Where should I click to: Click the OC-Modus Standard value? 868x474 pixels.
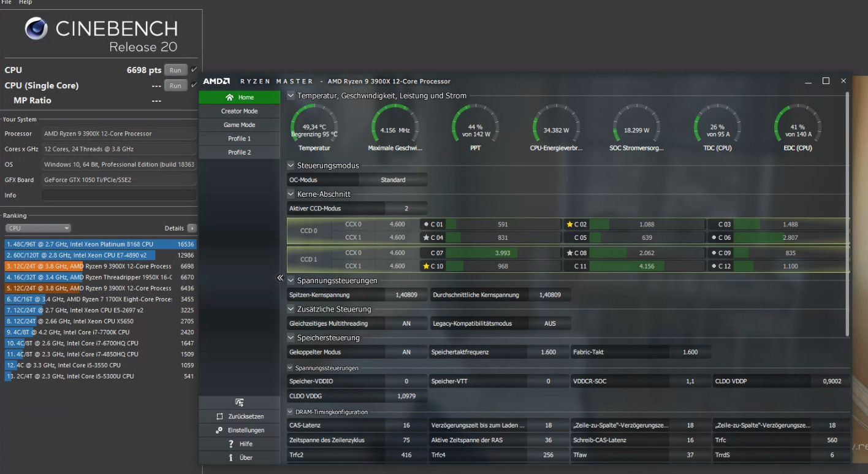(393, 180)
